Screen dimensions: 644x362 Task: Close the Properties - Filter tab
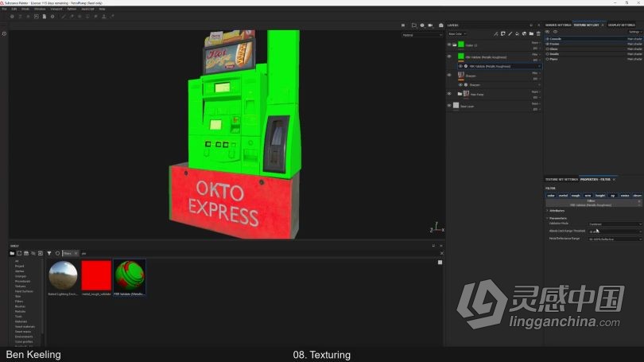(x=614, y=180)
